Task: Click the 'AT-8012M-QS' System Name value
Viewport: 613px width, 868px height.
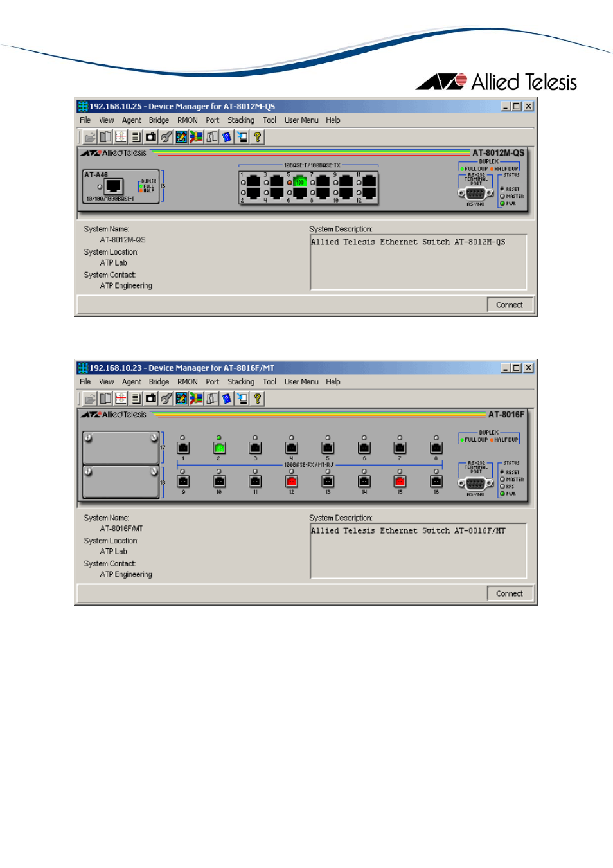Action: [x=123, y=240]
